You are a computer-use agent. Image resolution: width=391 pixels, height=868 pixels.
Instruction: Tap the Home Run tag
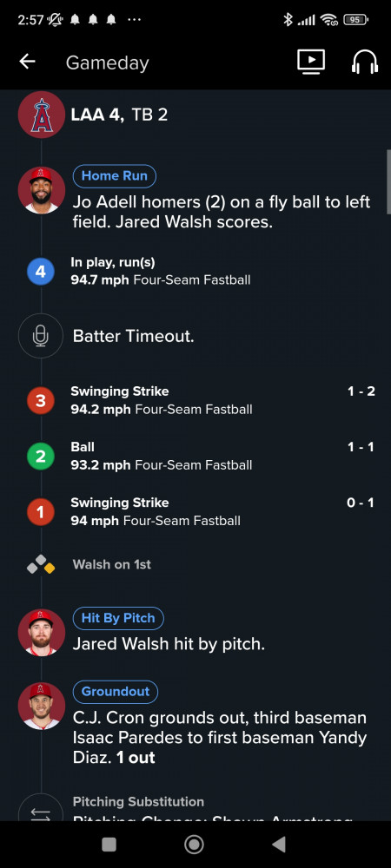[115, 176]
